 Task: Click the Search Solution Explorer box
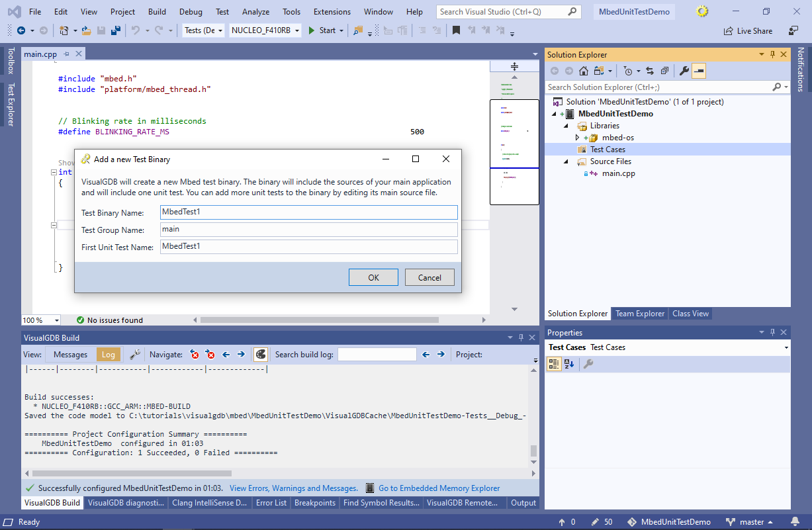pyautogui.click(x=659, y=87)
